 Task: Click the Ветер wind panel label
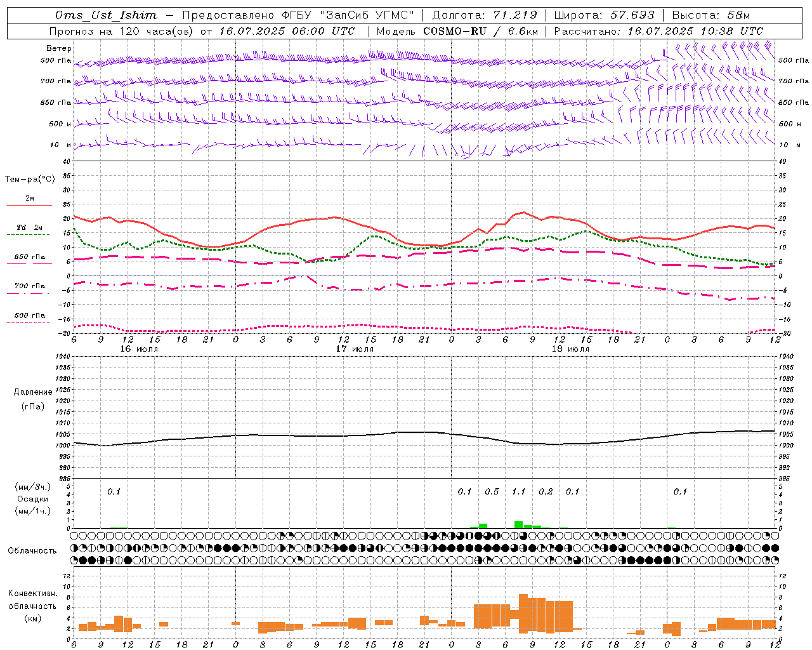point(59,48)
